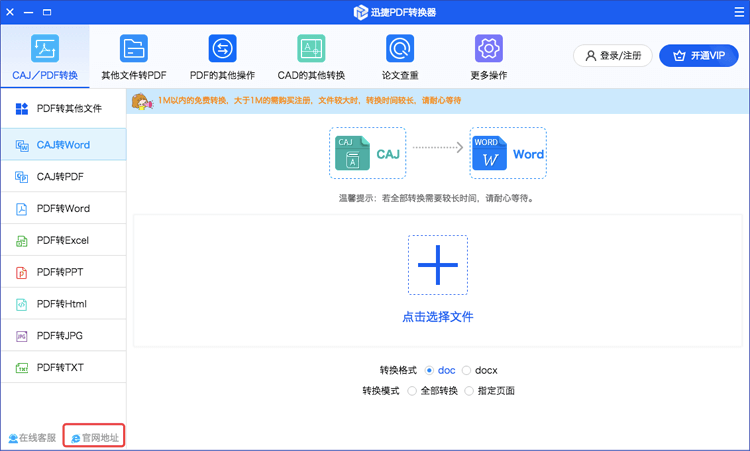Click the 更多操作 gear icon

(489, 48)
